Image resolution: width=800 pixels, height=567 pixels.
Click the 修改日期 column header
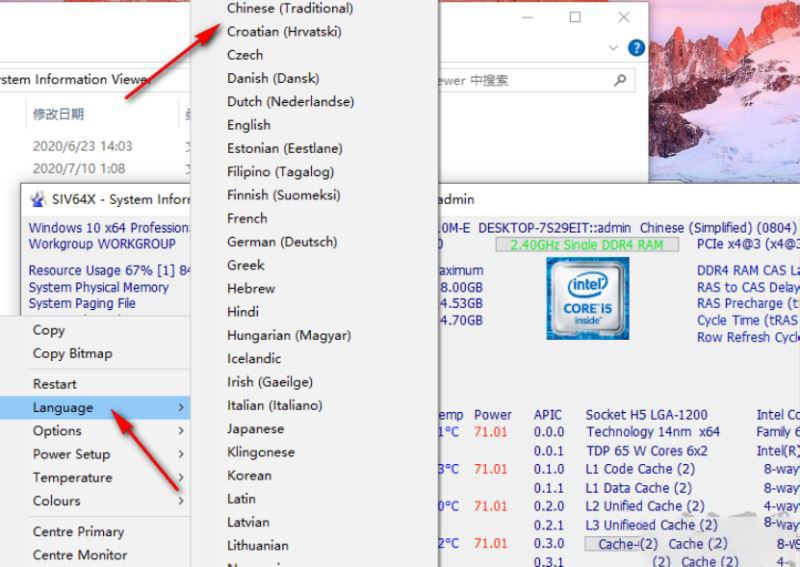point(58,114)
